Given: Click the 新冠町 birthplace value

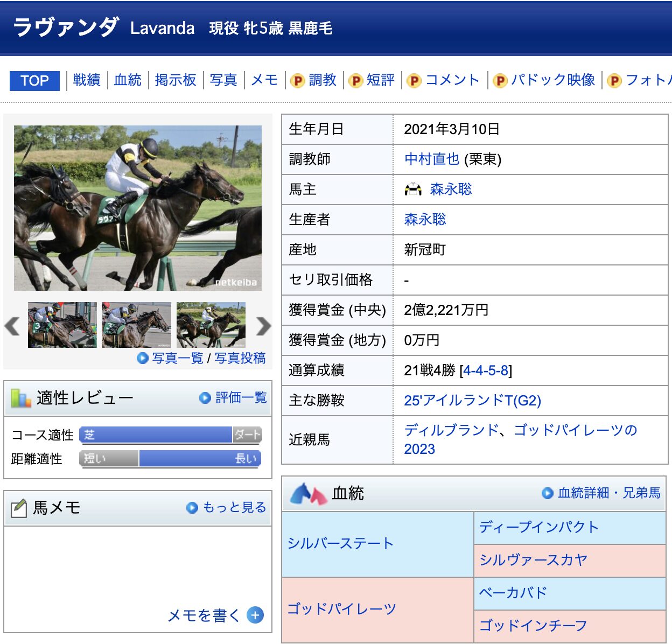Looking at the screenshot, I should click(425, 249).
